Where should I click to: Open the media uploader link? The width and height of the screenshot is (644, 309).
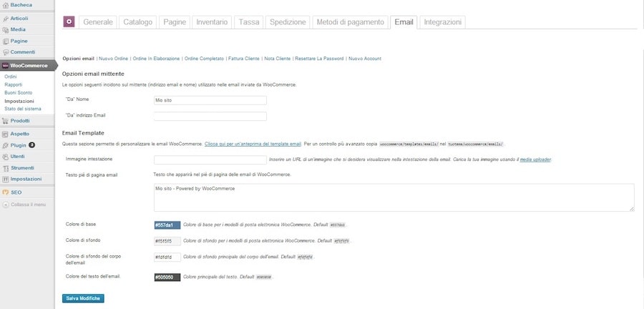535,160
